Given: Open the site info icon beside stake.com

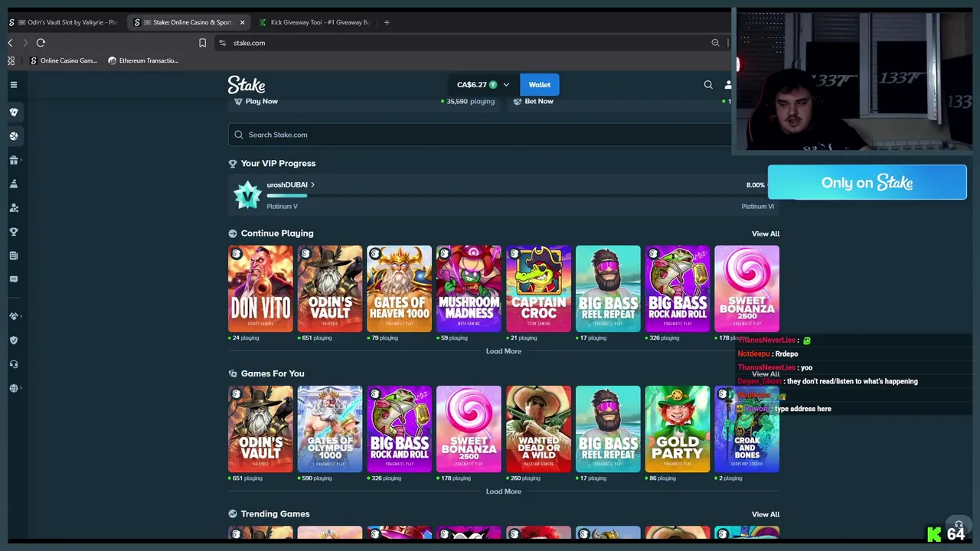Looking at the screenshot, I should 222,43.
